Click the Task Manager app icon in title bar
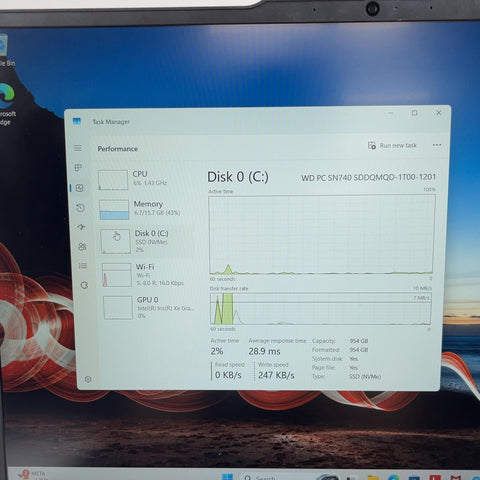 point(77,121)
